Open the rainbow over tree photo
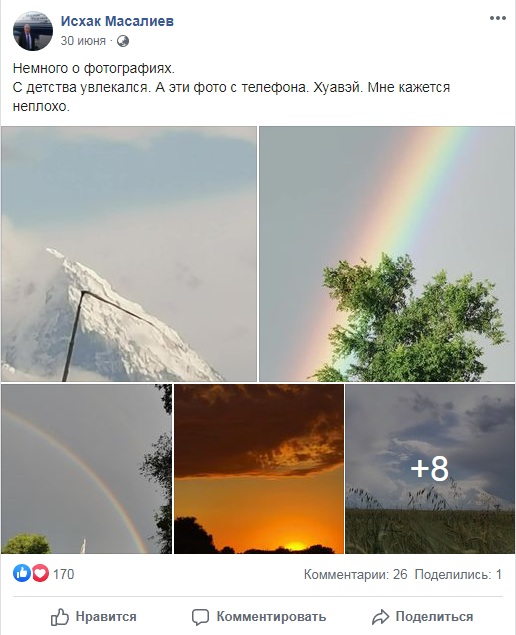516x635 pixels. point(387,254)
